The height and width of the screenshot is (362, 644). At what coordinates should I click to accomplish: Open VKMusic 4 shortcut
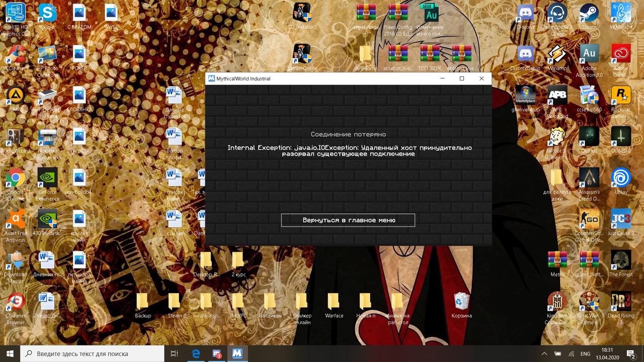621,17
